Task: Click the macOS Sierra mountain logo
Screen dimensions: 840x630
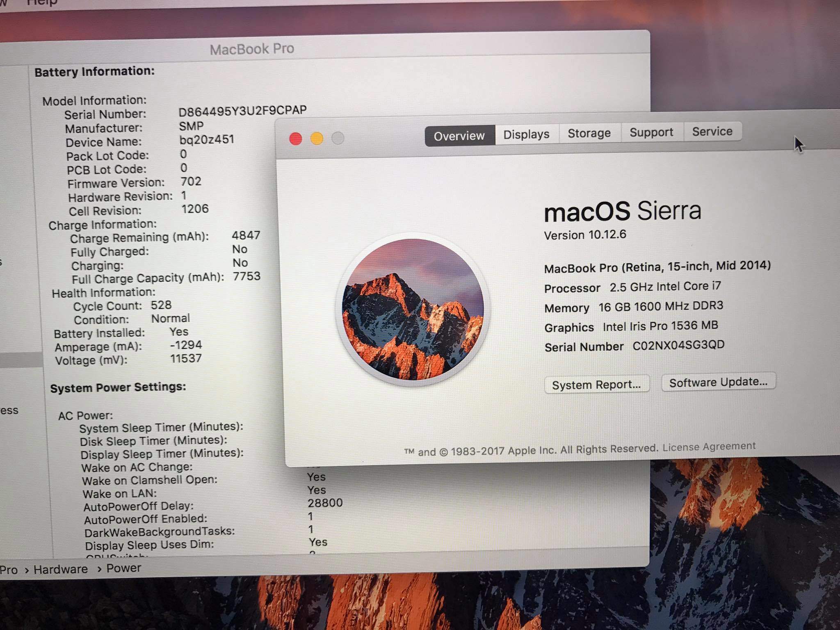Action: [x=413, y=309]
